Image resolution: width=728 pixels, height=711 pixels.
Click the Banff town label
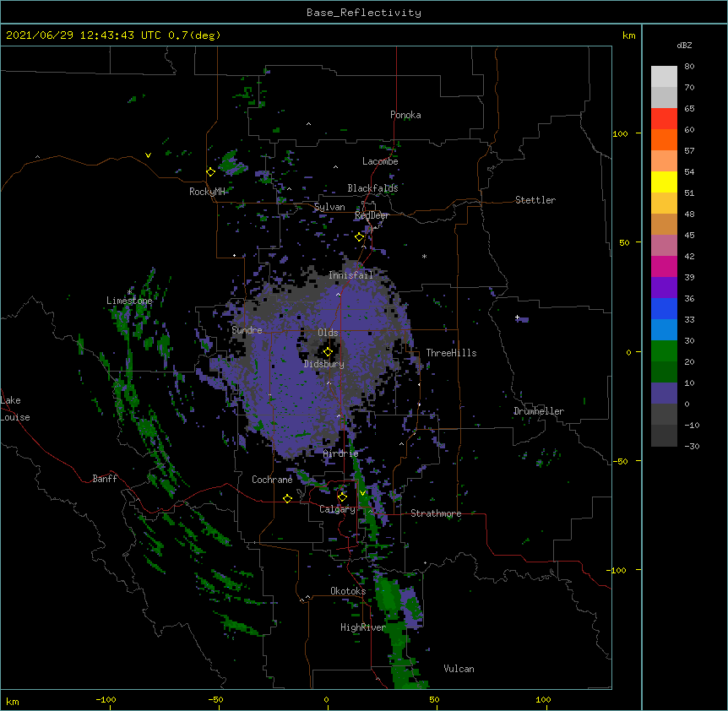click(x=105, y=479)
